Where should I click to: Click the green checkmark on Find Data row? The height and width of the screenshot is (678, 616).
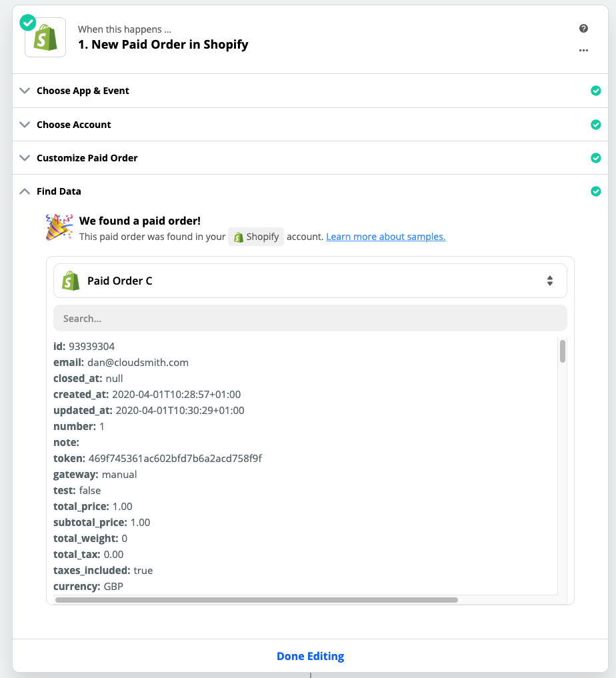point(596,191)
